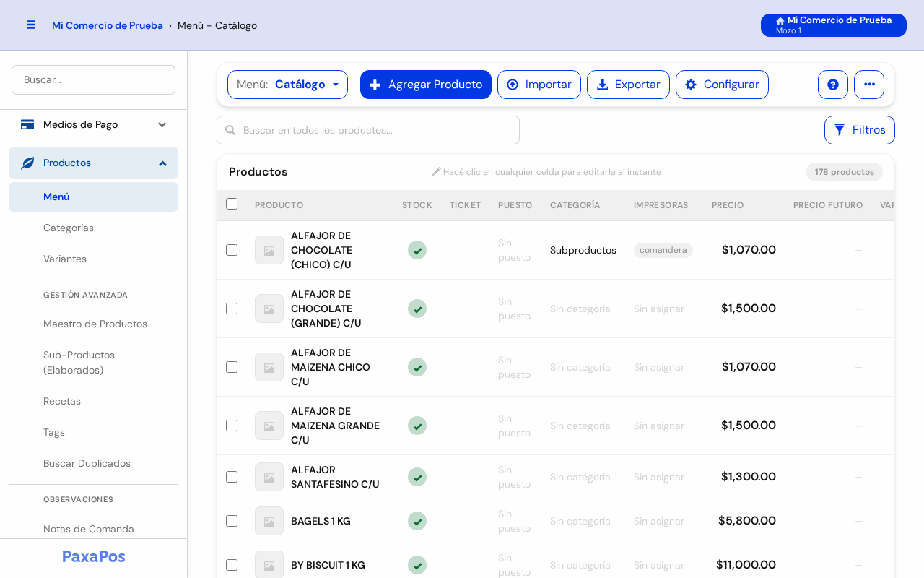Click the Exportar button
This screenshot has width=924, height=578.
point(628,85)
